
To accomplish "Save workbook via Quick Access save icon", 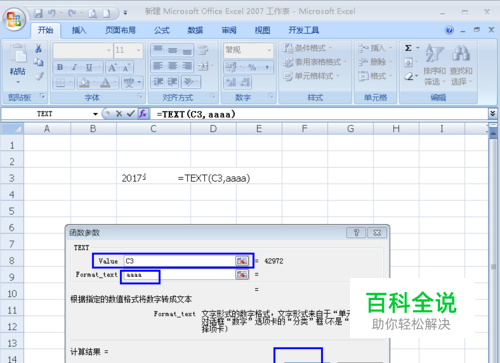I will [x=38, y=13].
